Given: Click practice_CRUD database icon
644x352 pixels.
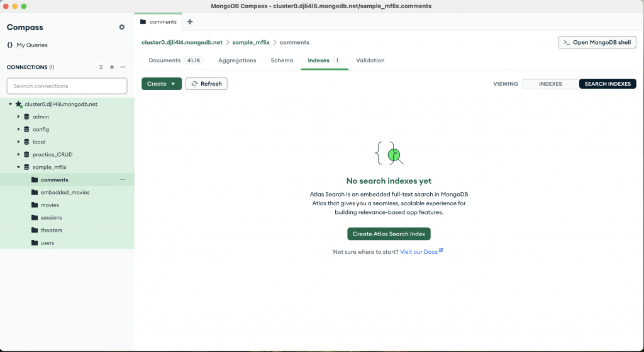Looking at the screenshot, I should point(26,155).
